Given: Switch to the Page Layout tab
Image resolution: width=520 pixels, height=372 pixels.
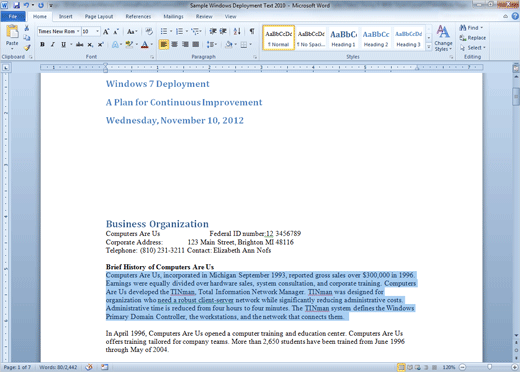Looking at the screenshot, I should (x=99, y=16).
